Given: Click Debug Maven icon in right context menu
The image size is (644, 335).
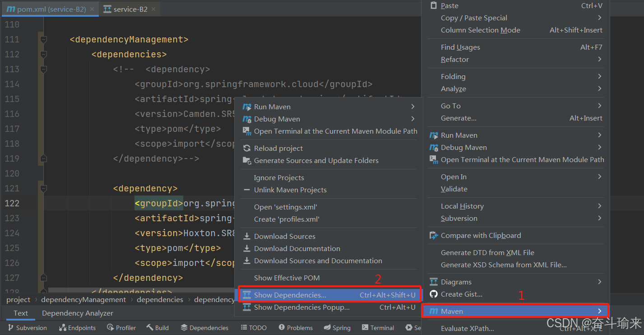Looking at the screenshot, I should pyautogui.click(x=434, y=148).
